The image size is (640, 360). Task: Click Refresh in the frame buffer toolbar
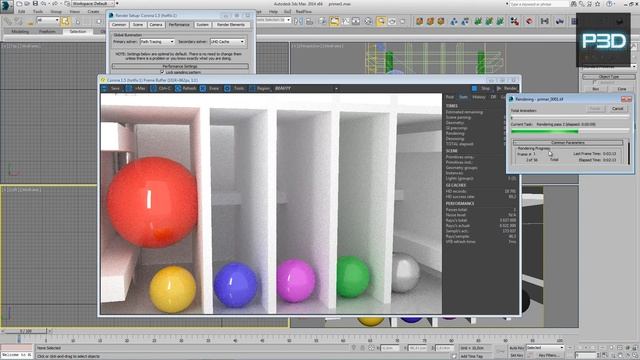coord(186,88)
